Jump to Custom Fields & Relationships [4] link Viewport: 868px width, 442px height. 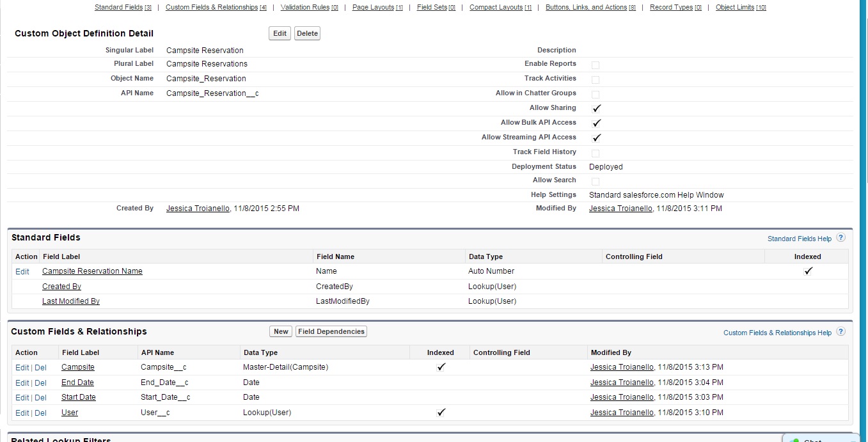tap(216, 8)
